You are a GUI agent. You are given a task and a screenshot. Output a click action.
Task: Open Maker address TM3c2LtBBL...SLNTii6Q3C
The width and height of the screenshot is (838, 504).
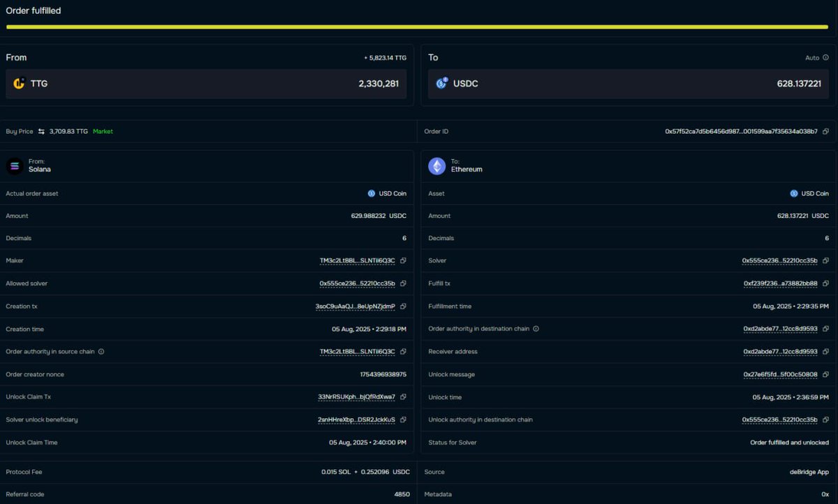358,261
